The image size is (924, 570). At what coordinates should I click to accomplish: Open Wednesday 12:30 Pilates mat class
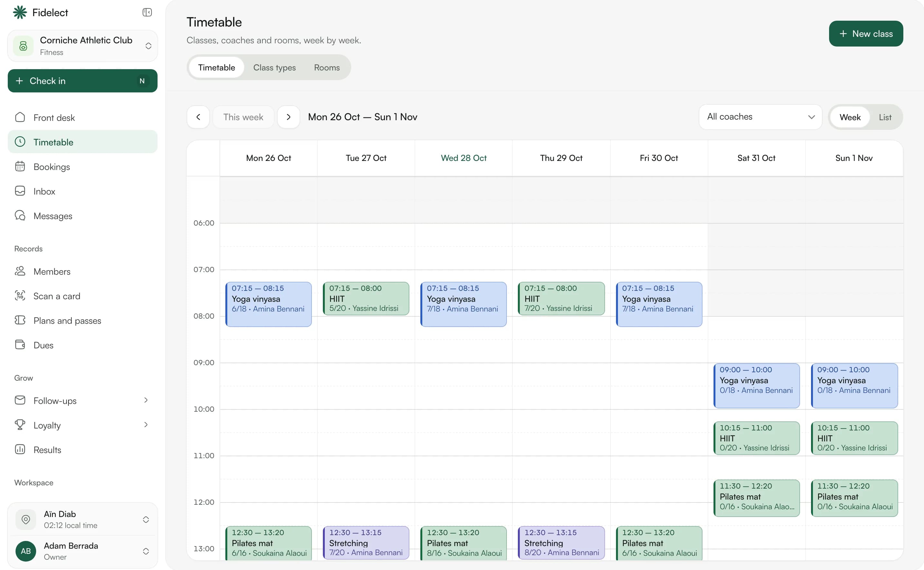464,543
